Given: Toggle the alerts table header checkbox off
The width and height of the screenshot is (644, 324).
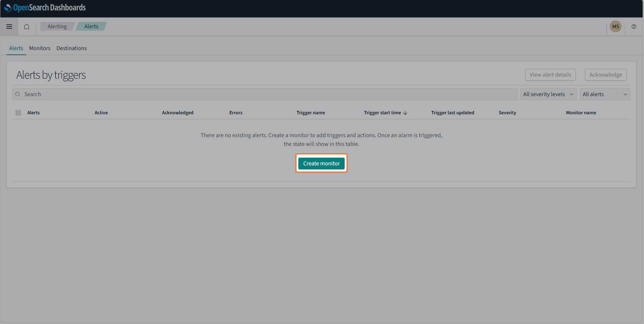Looking at the screenshot, I should coord(18,113).
